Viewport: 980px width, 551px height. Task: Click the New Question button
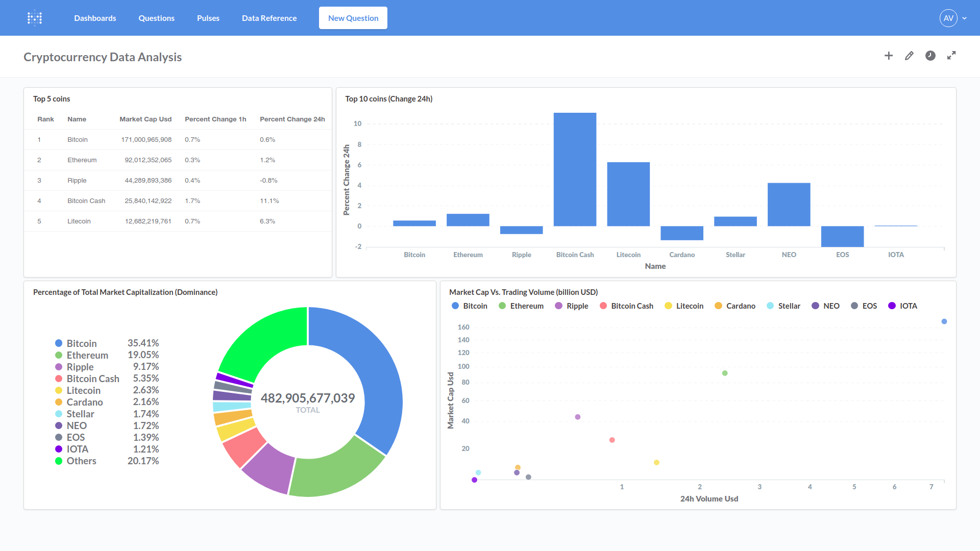pos(353,18)
